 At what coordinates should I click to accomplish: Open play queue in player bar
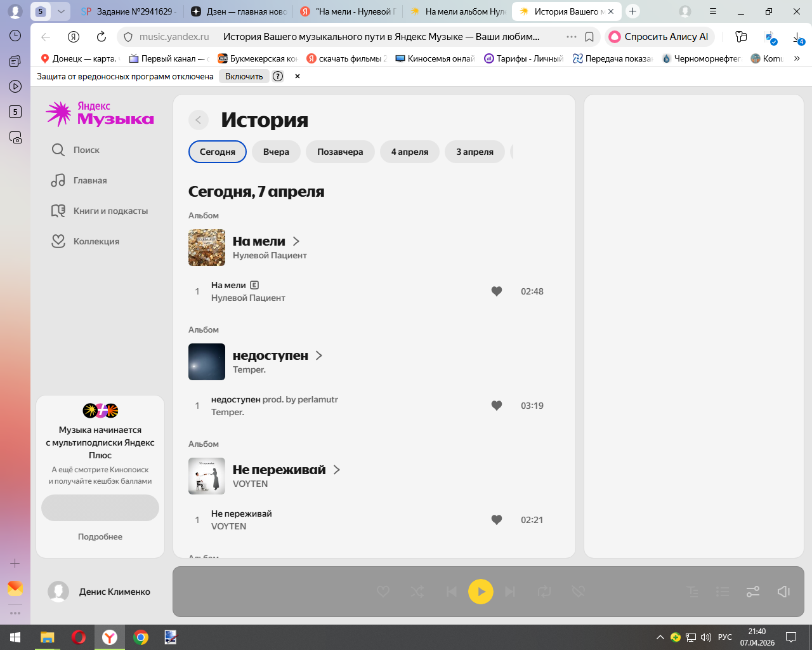pyautogui.click(x=723, y=592)
